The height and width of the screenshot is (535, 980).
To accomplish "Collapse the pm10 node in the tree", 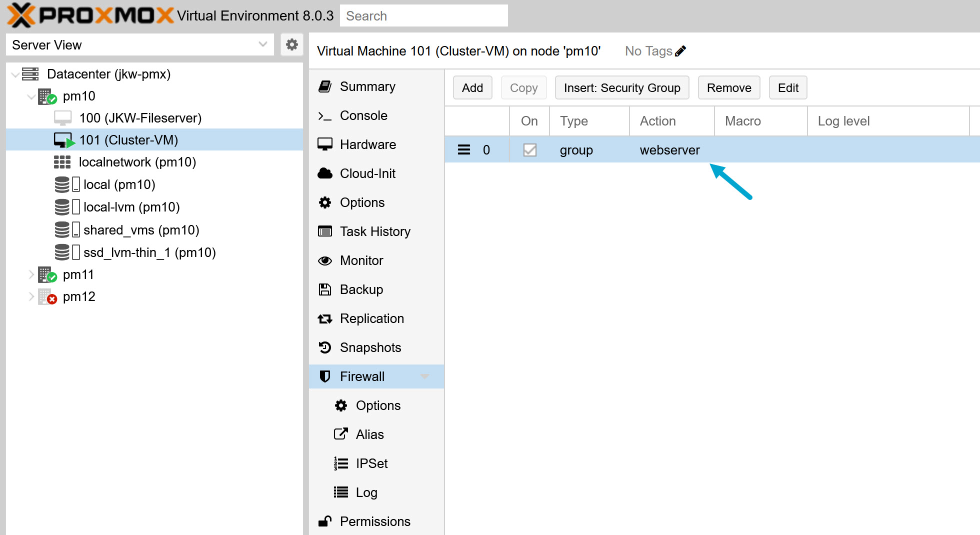I will pos(31,96).
